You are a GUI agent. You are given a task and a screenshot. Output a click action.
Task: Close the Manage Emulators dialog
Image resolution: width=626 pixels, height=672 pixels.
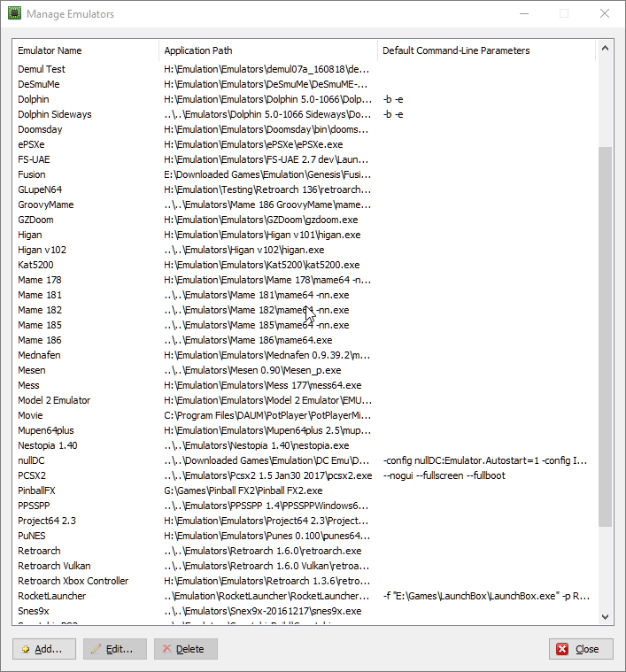pyautogui.click(x=581, y=649)
